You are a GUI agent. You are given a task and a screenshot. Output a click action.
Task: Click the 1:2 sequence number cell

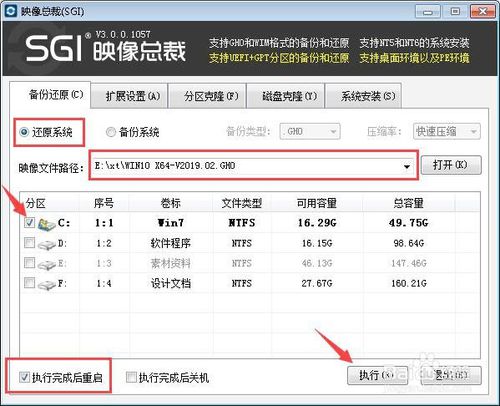point(104,243)
